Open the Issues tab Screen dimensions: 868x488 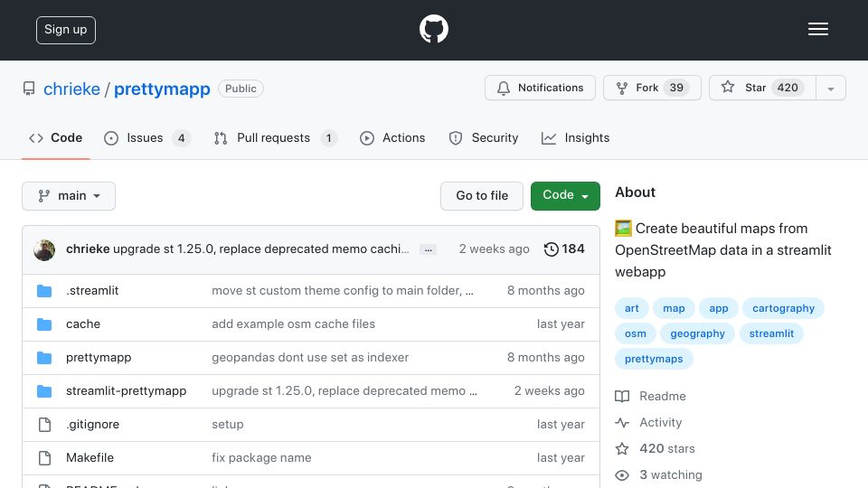146,137
